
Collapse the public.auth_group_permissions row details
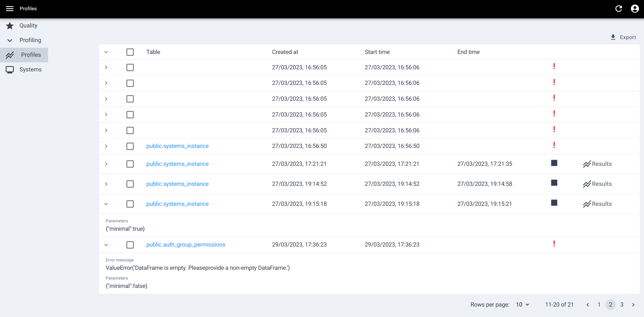[106, 245]
